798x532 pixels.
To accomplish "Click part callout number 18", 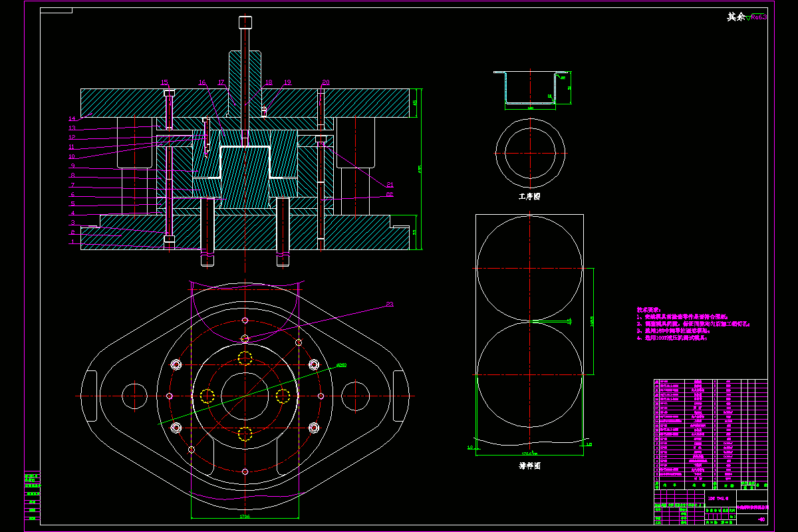I will (x=269, y=82).
